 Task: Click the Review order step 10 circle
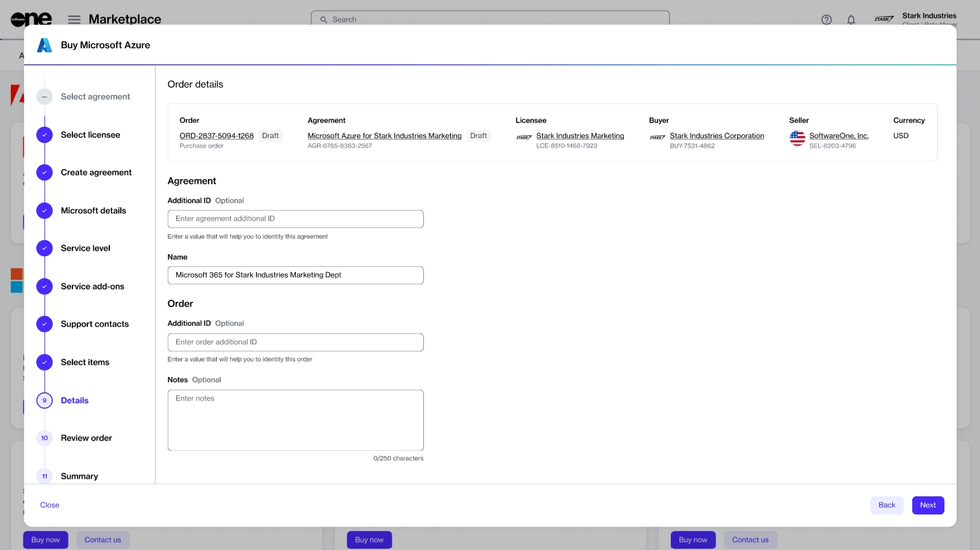point(44,438)
